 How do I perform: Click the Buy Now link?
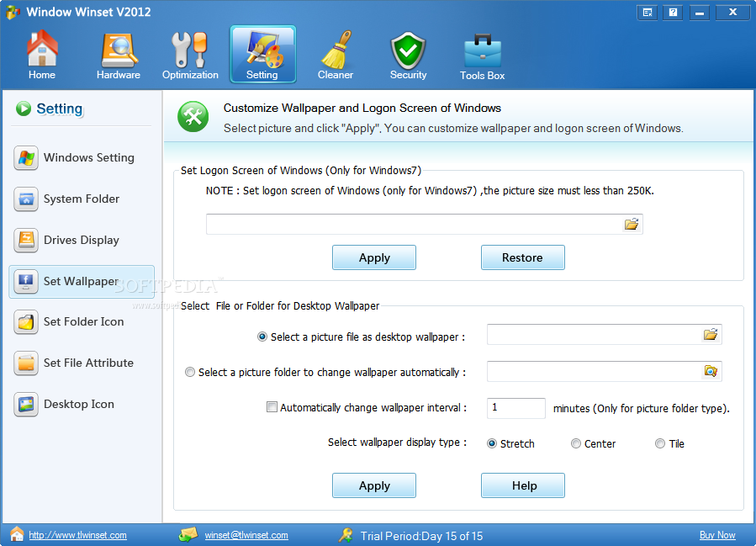pyautogui.click(x=717, y=535)
